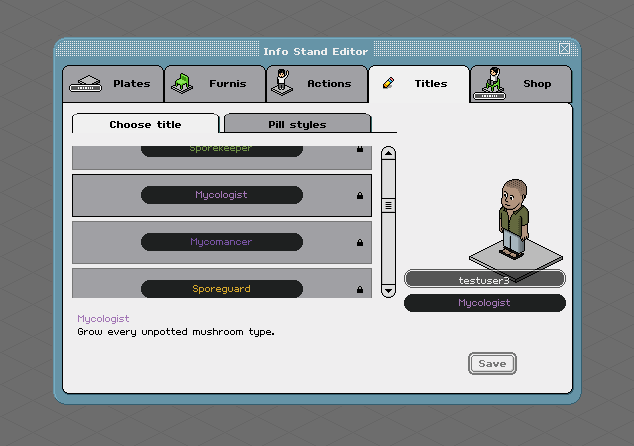
Task: Click the lock icon beside Sporekeeper
Action: pyautogui.click(x=360, y=149)
